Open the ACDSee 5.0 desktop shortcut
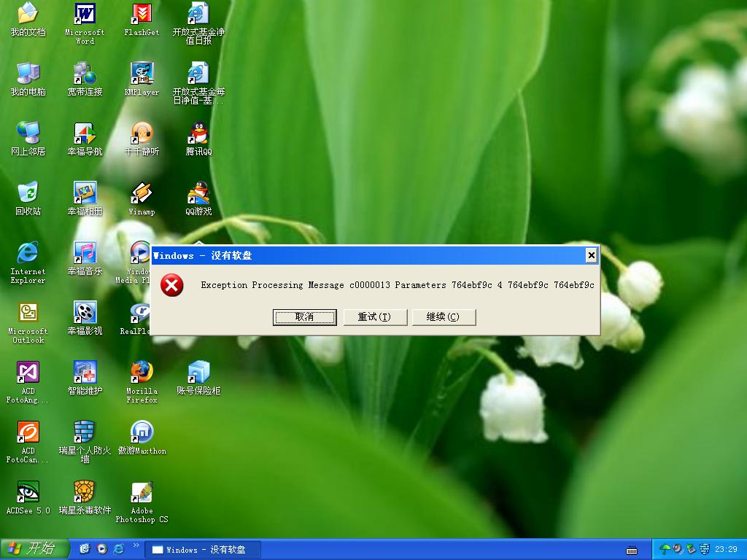Viewport: 747px width, 560px height. click(28, 497)
